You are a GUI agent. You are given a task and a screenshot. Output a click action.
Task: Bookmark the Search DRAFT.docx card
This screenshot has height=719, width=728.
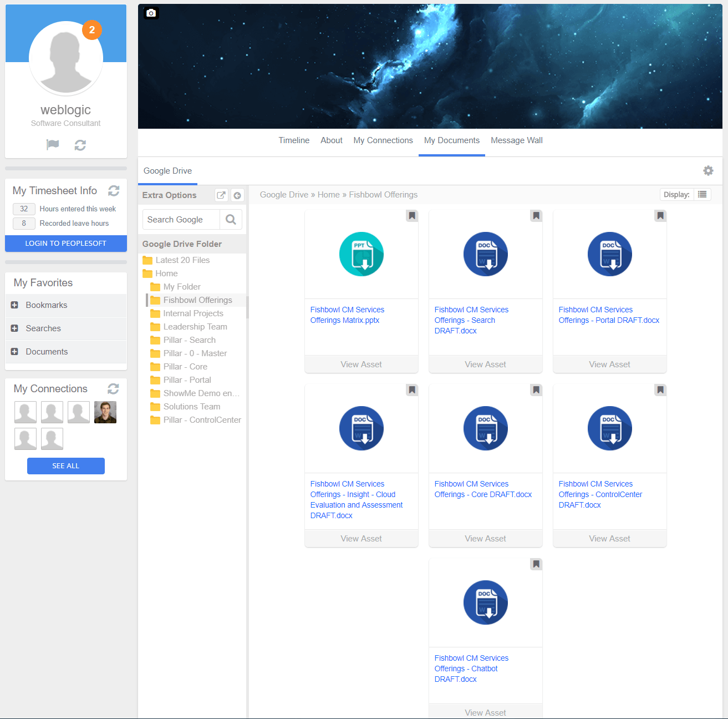click(x=536, y=215)
